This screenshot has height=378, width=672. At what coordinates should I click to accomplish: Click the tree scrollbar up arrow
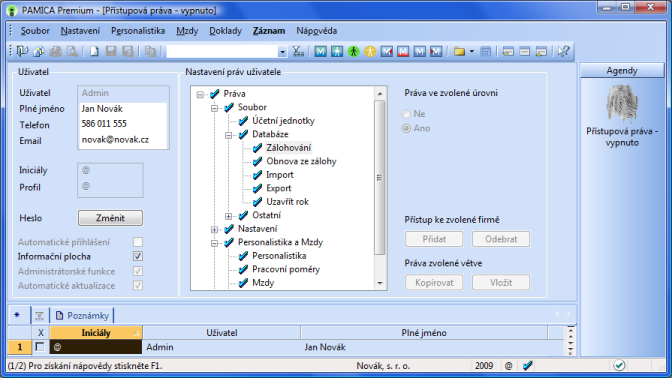[x=380, y=94]
